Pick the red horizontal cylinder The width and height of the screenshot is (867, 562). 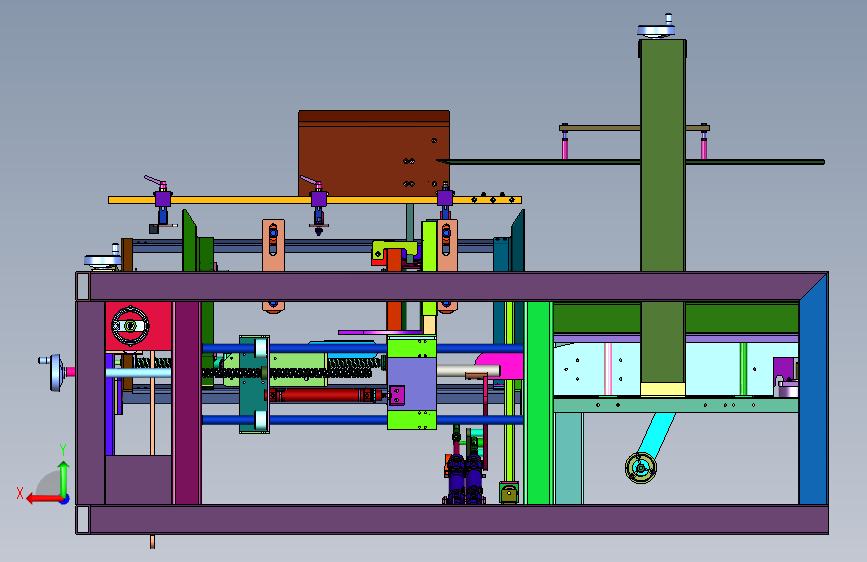[x=323, y=395]
